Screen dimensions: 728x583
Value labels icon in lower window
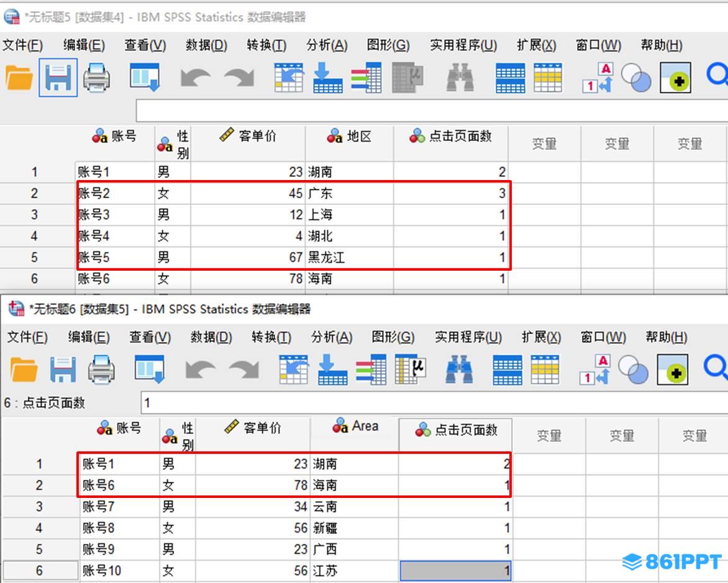click(x=595, y=369)
